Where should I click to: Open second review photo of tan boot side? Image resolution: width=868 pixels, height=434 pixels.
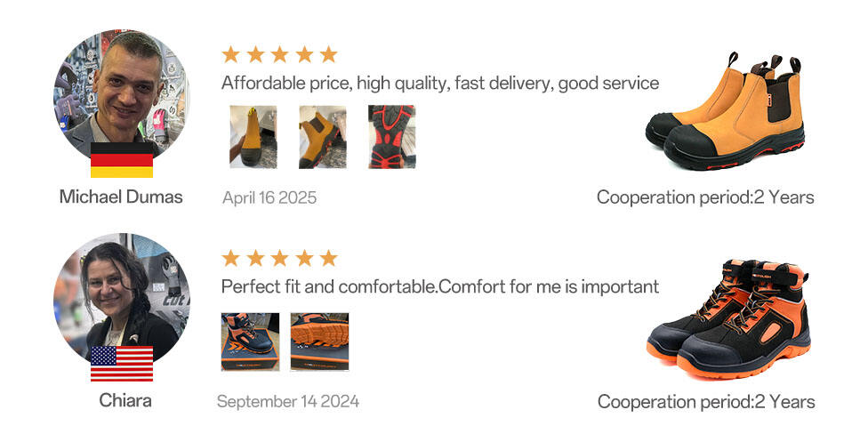pyautogui.click(x=322, y=137)
